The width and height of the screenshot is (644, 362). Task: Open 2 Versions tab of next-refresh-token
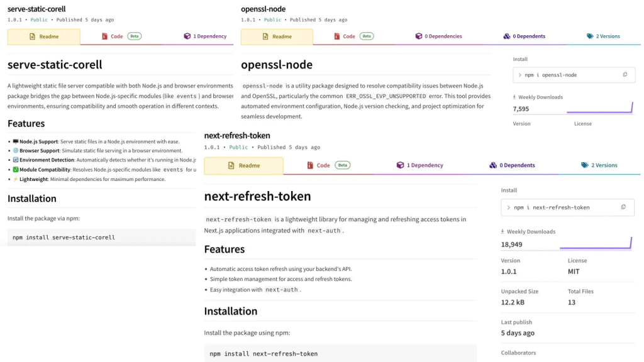click(599, 165)
